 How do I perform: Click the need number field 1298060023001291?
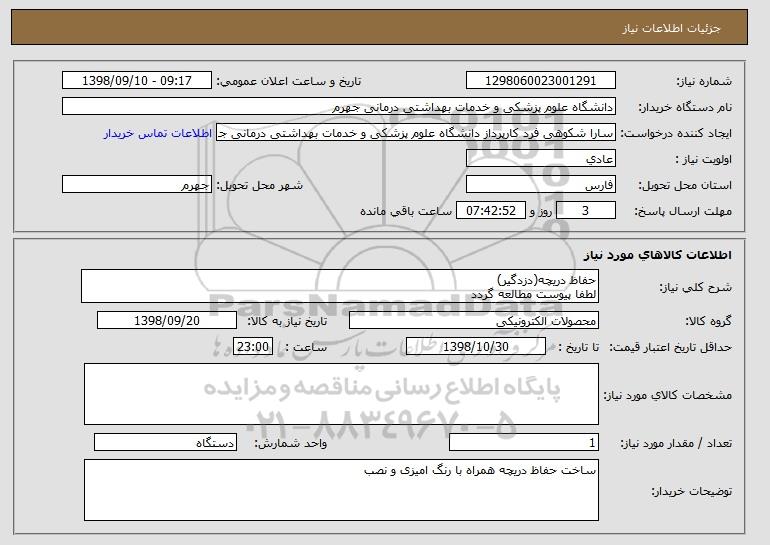click(x=541, y=81)
